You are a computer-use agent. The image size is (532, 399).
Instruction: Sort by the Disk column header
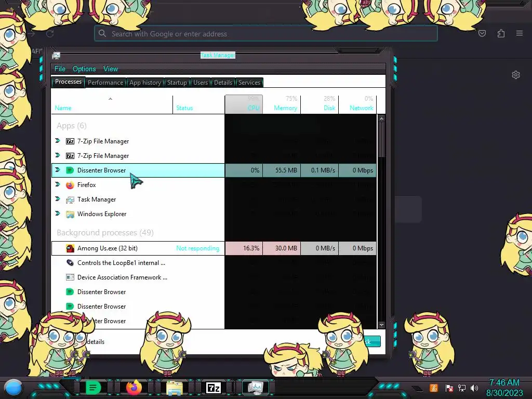[x=320, y=104]
